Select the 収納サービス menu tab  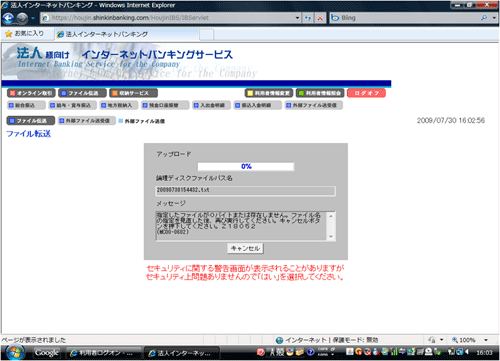[133, 93]
